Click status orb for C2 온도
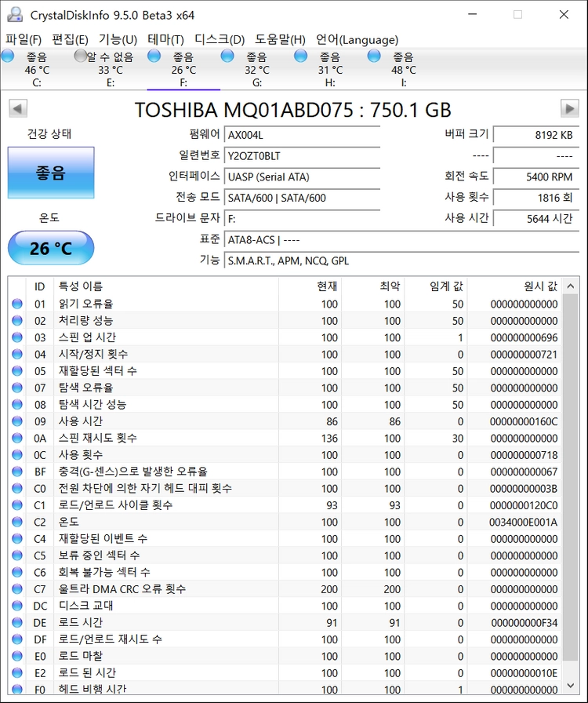Viewport: 588px width, 703px height. [x=17, y=522]
